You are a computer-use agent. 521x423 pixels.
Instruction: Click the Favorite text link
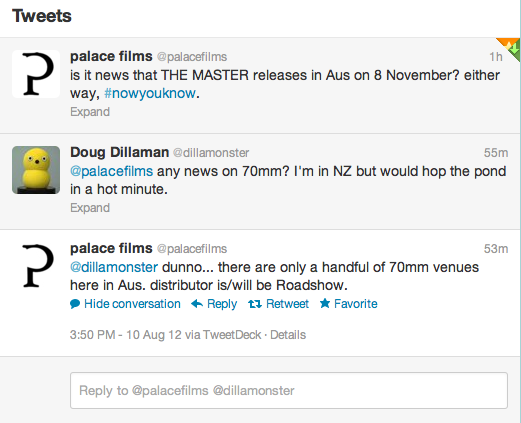[x=356, y=304]
